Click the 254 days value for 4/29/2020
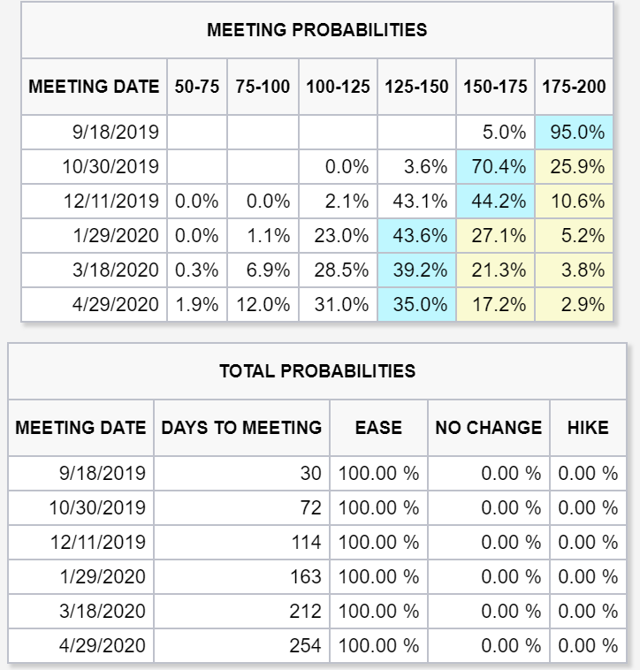This screenshot has width=640, height=670. 305,646
